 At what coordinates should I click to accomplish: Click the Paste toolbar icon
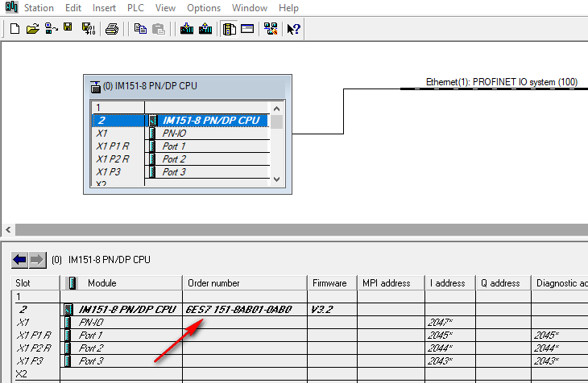(159, 29)
